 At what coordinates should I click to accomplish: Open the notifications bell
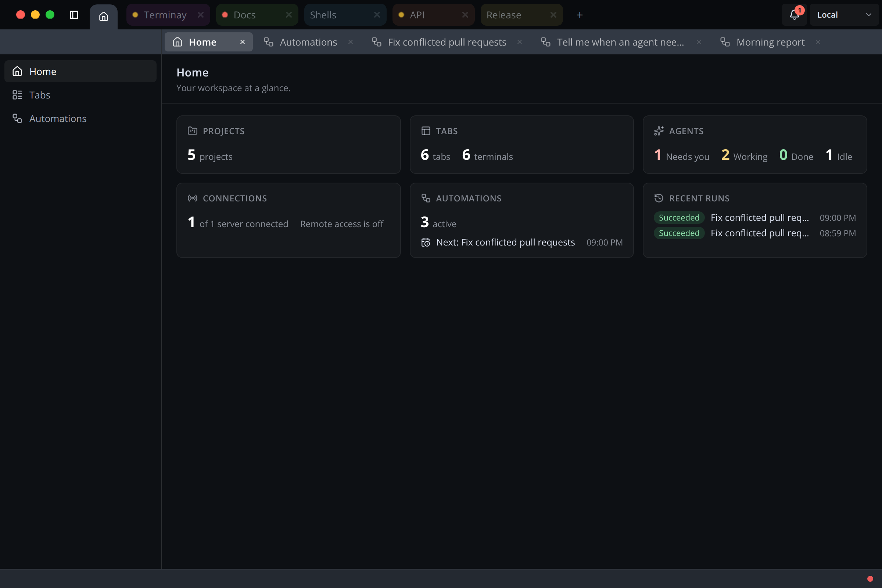coord(794,15)
